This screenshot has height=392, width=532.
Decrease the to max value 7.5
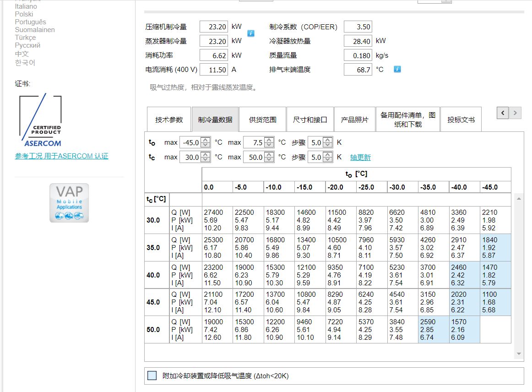269,145
